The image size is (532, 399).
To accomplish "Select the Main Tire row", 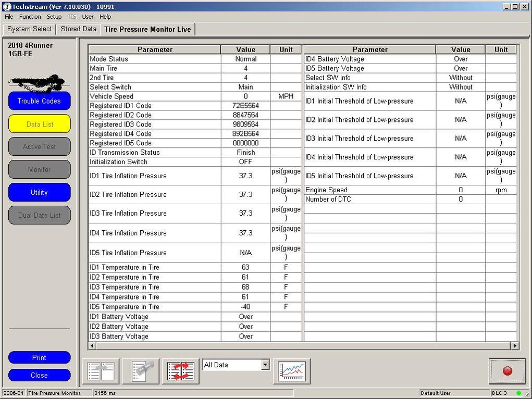I will (195, 69).
